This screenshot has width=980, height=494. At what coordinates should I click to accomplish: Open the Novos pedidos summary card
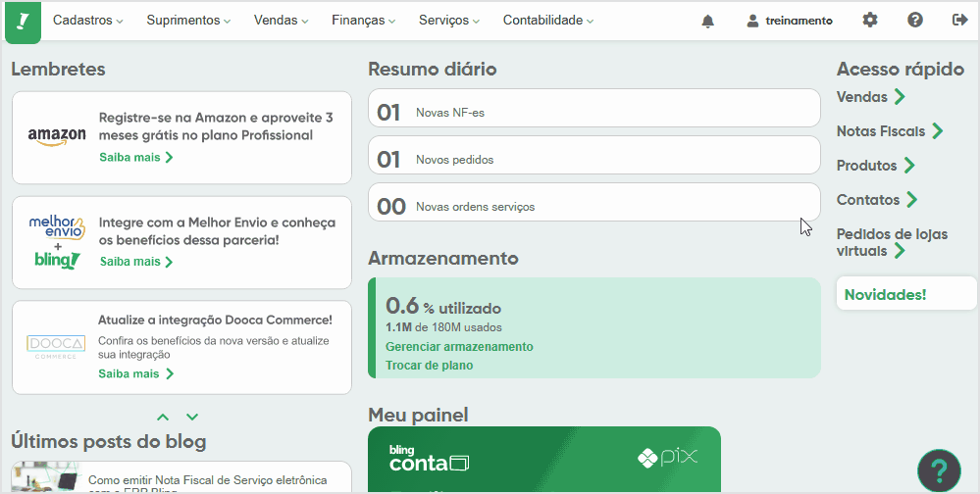coord(593,155)
